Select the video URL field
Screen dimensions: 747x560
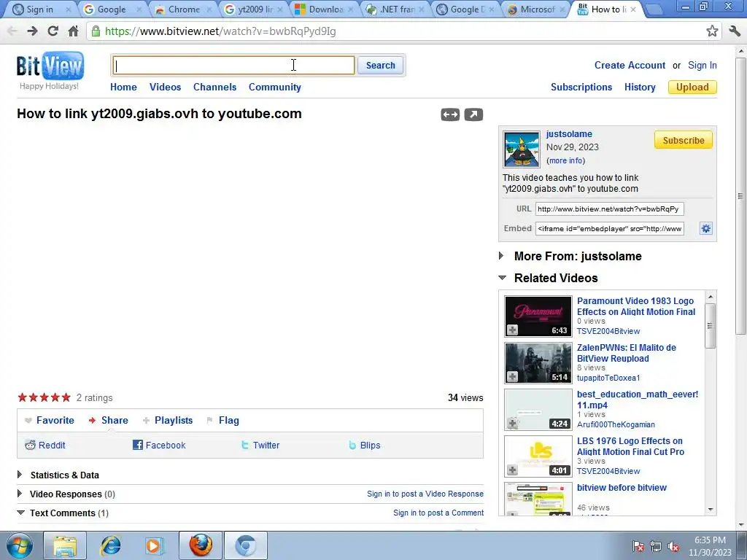(609, 209)
